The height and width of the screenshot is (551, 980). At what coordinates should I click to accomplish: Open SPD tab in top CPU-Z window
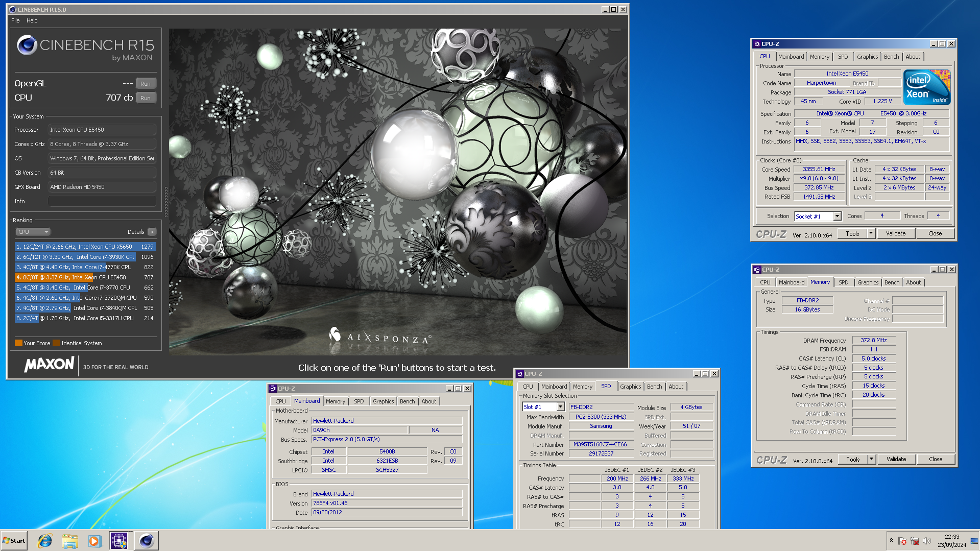click(x=843, y=57)
